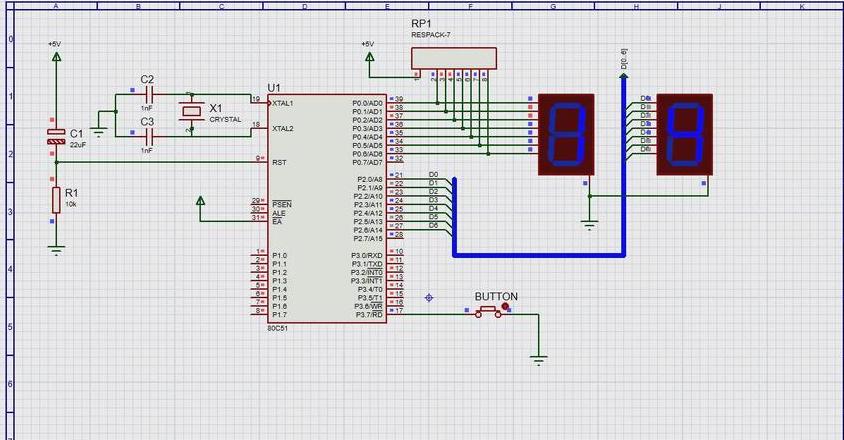Click the ground symbol left of C2 and C3
This screenshot has width=844, height=440.
pos(98,131)
